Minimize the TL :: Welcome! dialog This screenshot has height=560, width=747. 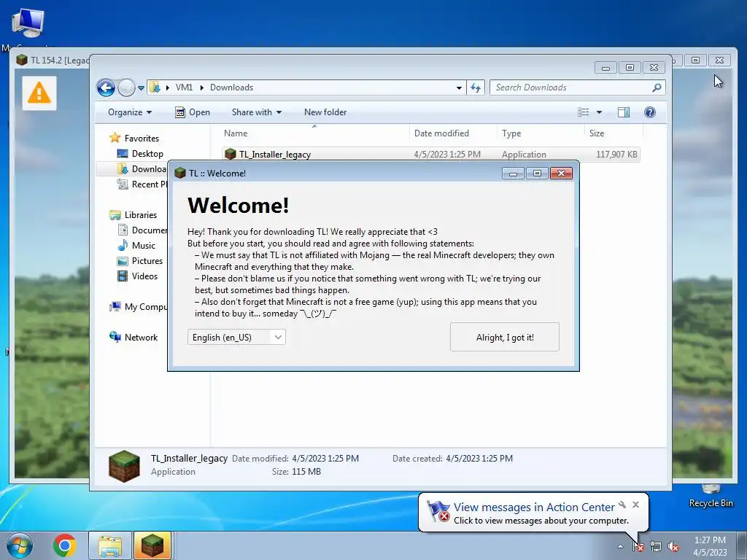[513, 174]
